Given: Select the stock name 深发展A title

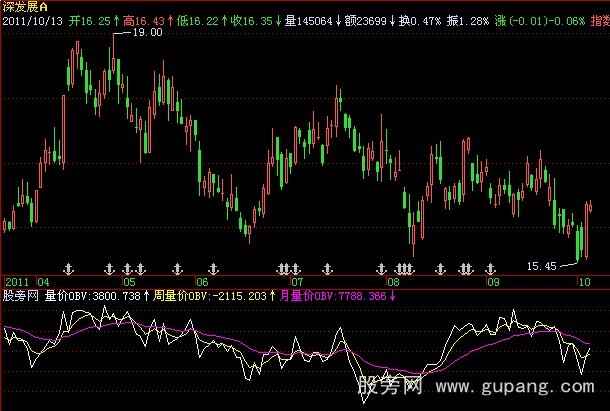Looking at the screenshot, I should (x=27, y=6).
